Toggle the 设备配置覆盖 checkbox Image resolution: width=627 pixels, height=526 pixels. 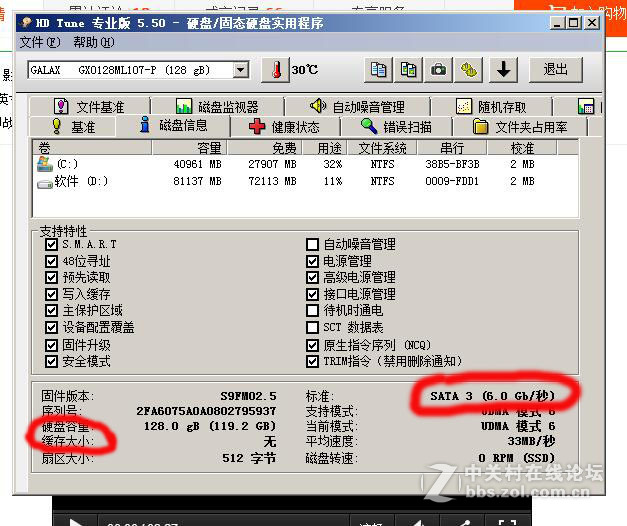(51, 327)
